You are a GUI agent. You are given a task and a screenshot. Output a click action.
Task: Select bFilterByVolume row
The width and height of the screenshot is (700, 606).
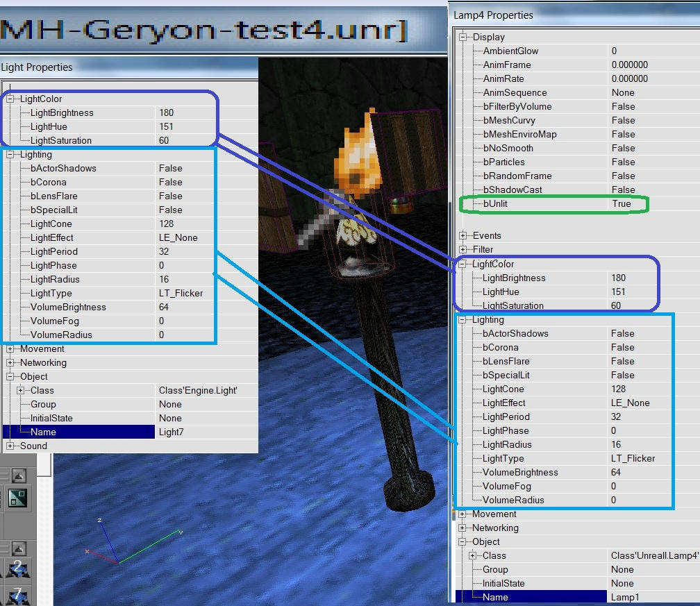click(581, 107)
